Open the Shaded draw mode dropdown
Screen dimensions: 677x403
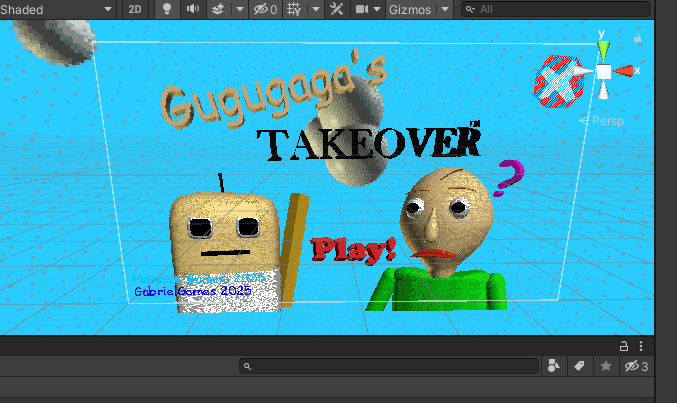click(x=56, y=10)
